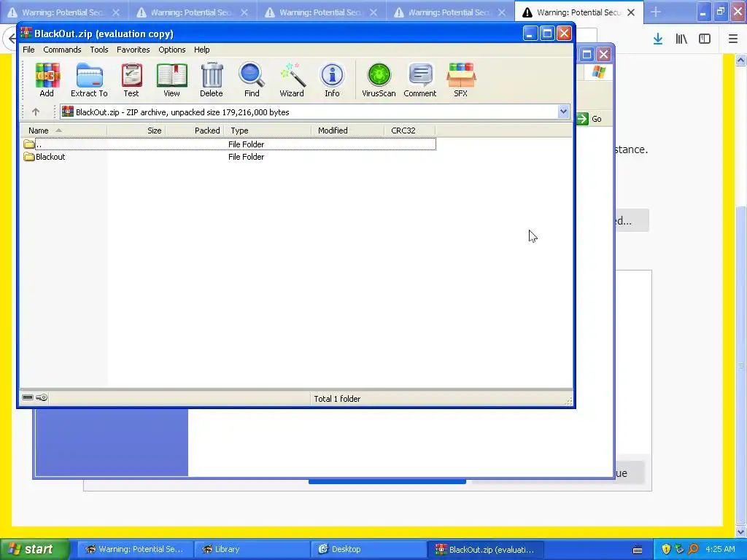Maximize the background window behind WinRAR
The width and height of the screenshot is (747, 560).
(x=587, y=54)
